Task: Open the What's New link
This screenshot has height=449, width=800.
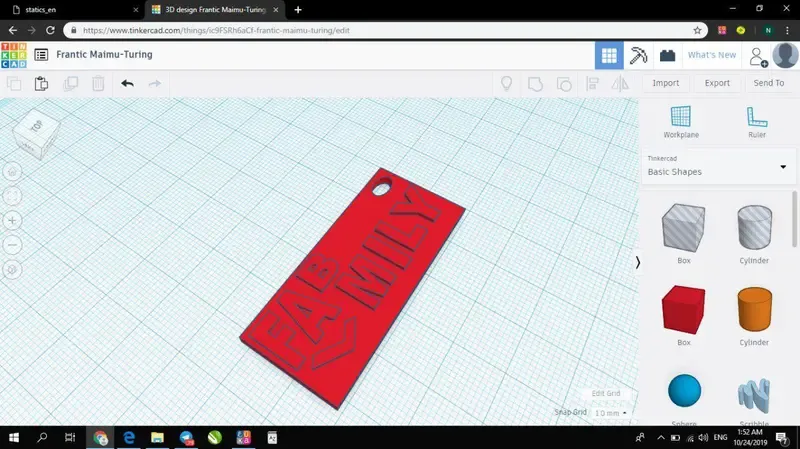Action: pyautogui.click(x=711, y=55)
